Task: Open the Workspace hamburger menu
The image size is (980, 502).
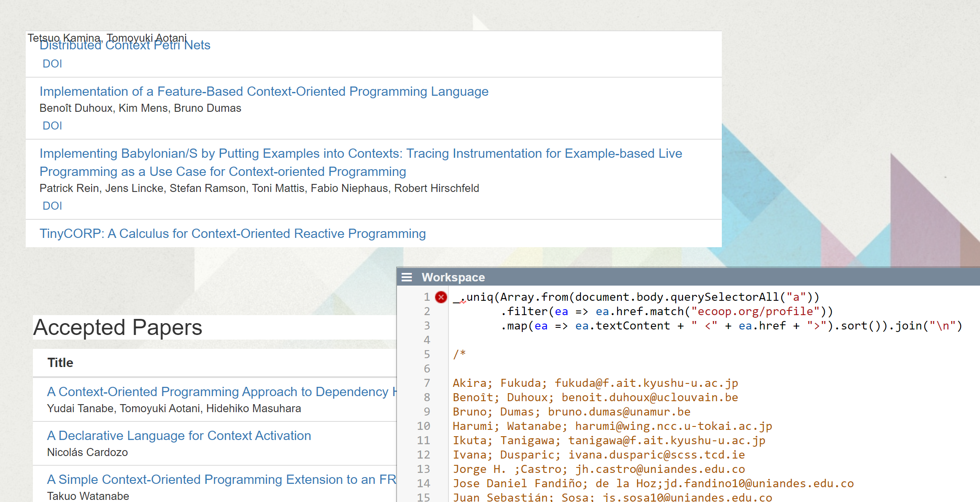Action: tap(407, 277)
